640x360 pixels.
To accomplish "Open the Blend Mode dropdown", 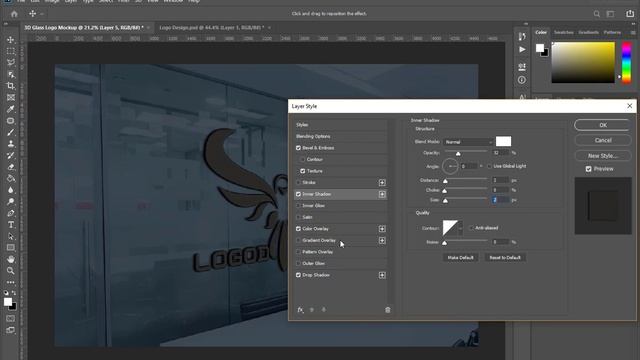I will coord(468,142).
